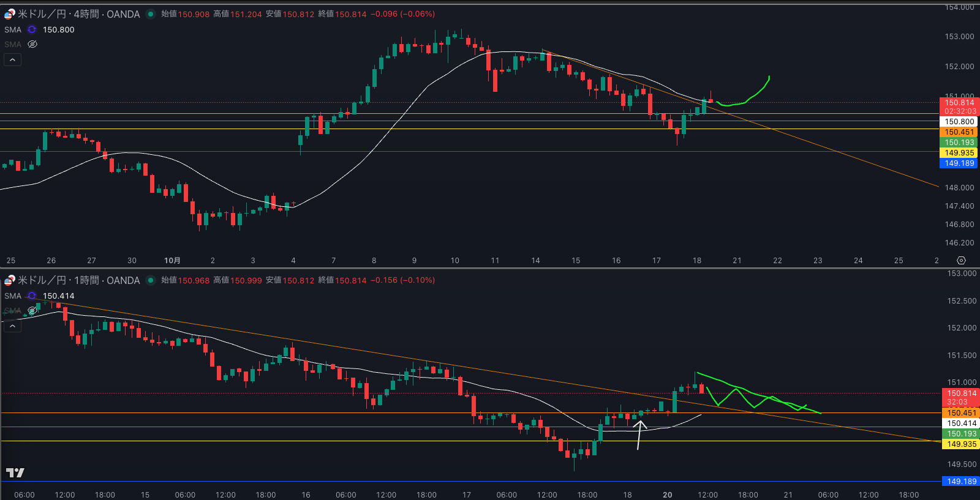Click the orange 150.451 price label on lower chart
The image size is (980, 500).
962,413
